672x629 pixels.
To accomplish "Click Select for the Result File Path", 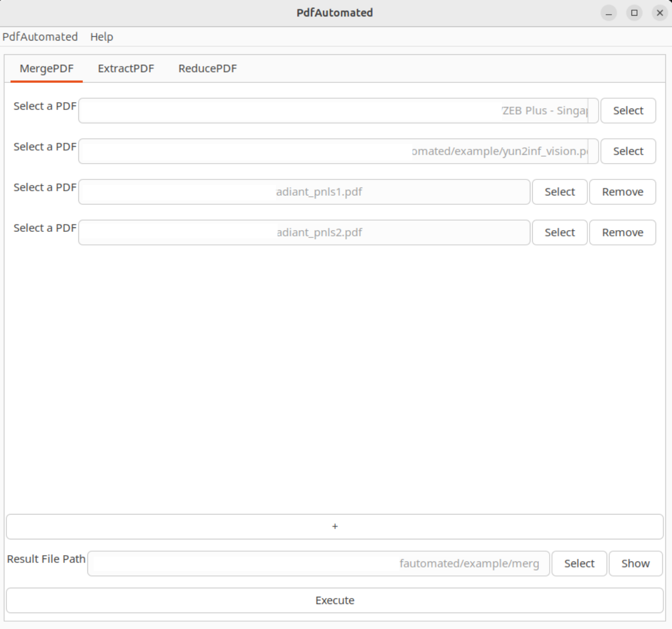I will click(579, 564).
